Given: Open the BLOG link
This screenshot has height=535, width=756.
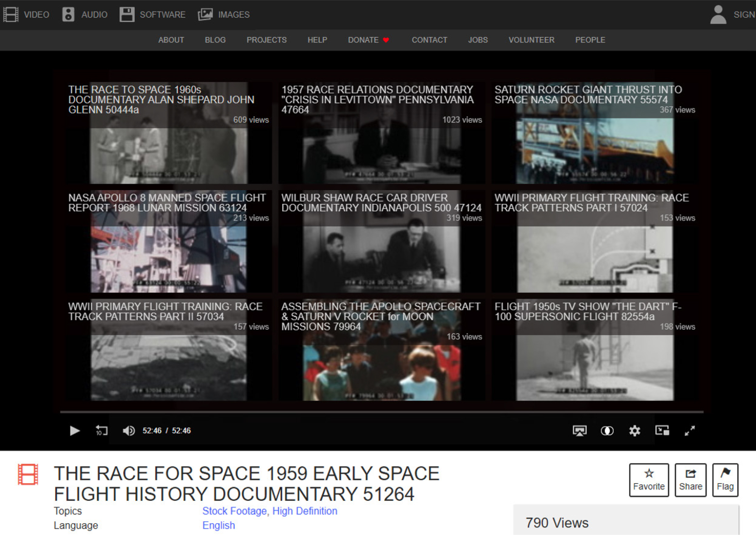Looking at the screenshot, I should pos(215,40).
